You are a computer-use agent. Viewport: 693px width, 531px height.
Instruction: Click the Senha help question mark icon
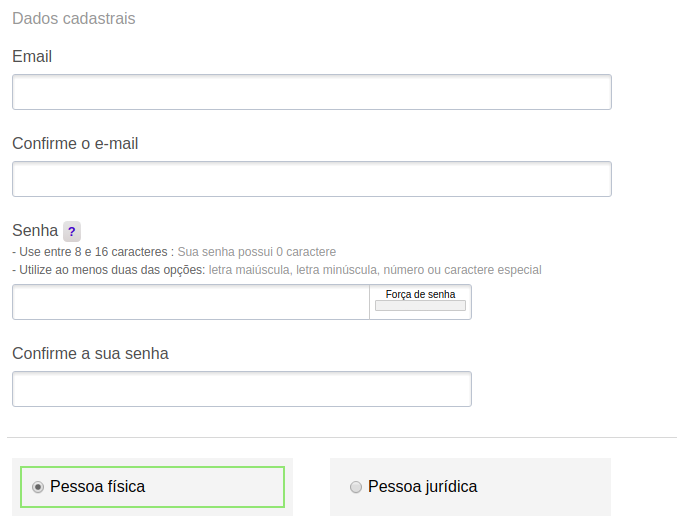click(x=71, y=231)
